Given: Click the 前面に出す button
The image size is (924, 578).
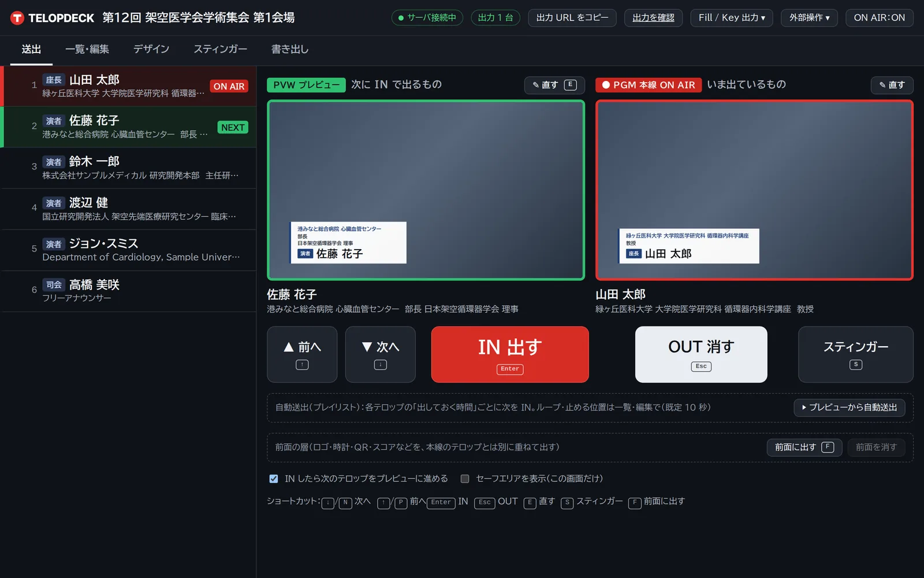Looking at the screenshot, I should click(804, 447).
